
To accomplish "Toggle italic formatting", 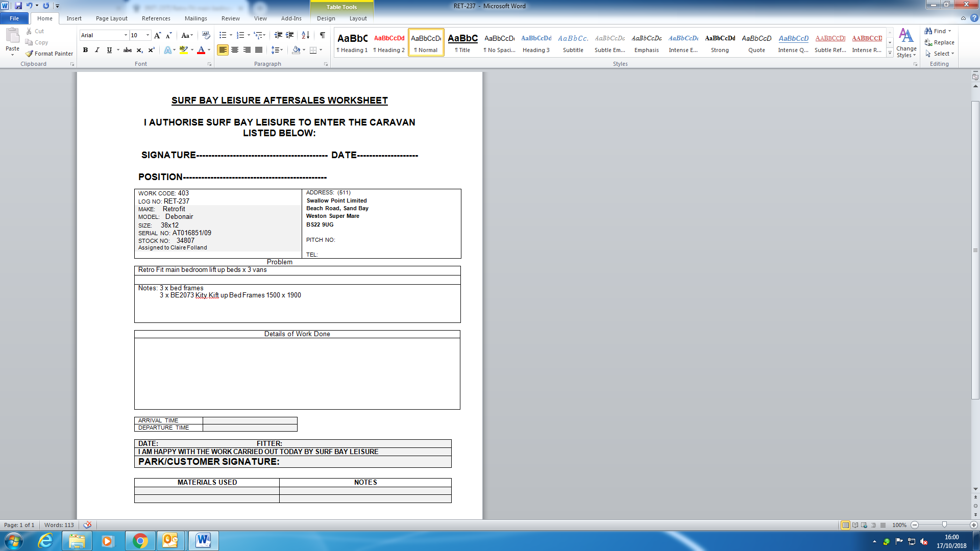I will pos(97,50).
